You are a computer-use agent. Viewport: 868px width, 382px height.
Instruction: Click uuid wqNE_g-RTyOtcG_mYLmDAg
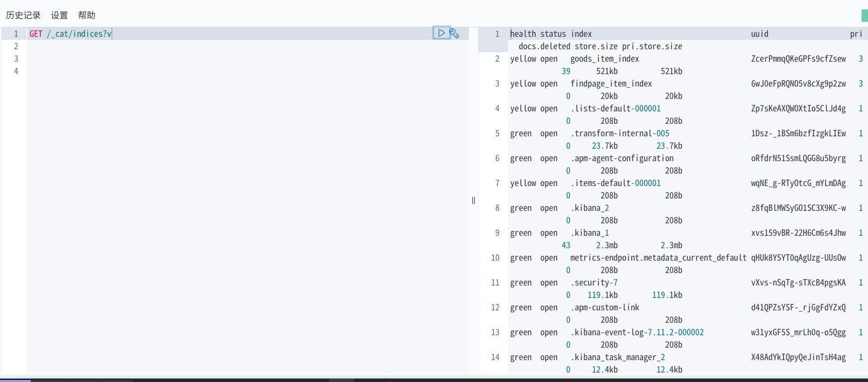798,183
